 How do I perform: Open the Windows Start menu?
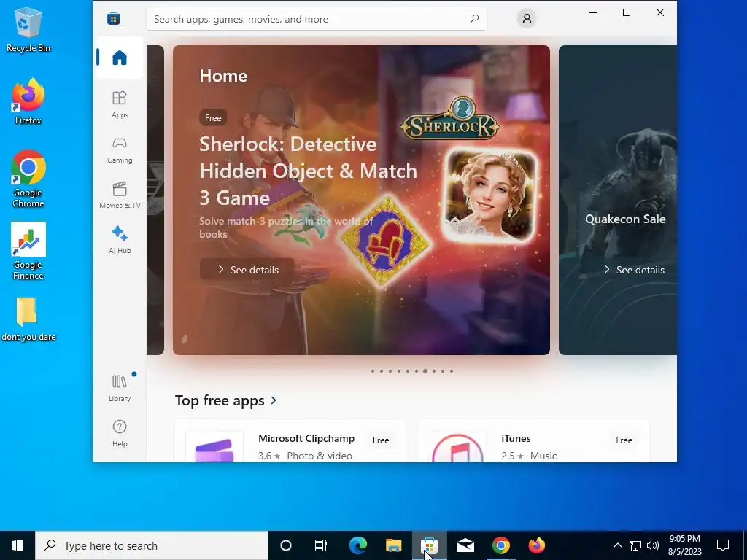point(18,545)
